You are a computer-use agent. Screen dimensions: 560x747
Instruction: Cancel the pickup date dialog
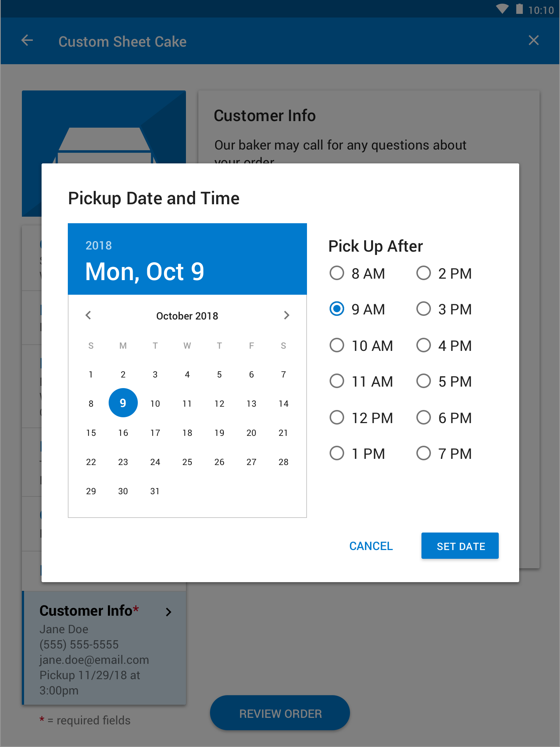[371, 546]
